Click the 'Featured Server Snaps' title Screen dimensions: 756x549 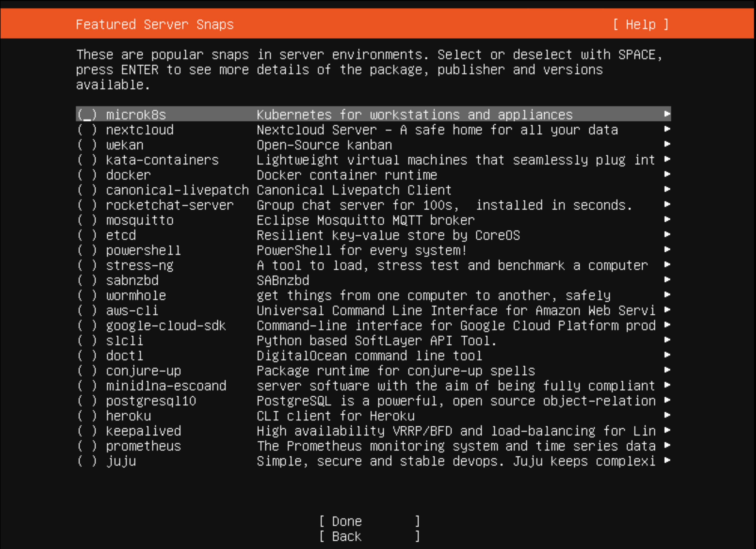coord(155,25)
